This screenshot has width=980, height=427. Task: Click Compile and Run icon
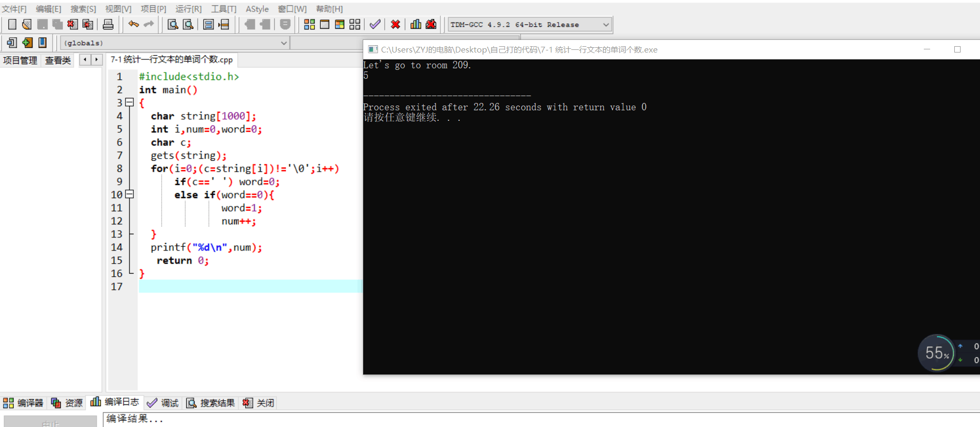coord(340,24)
